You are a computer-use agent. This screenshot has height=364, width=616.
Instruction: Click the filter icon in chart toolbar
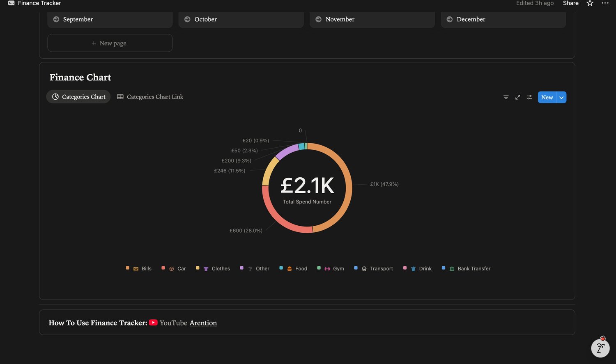[x=506, y=97]
